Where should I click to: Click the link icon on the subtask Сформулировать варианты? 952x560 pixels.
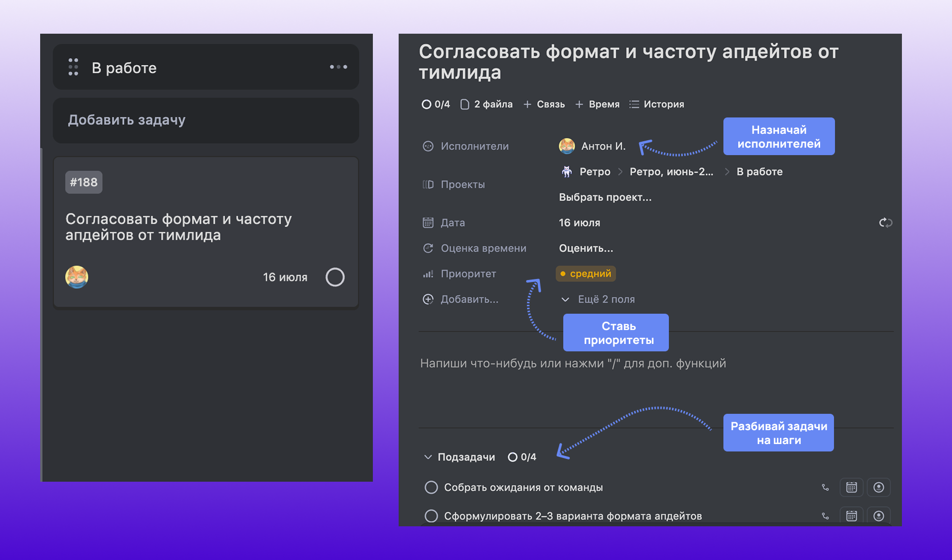point(825,515)
